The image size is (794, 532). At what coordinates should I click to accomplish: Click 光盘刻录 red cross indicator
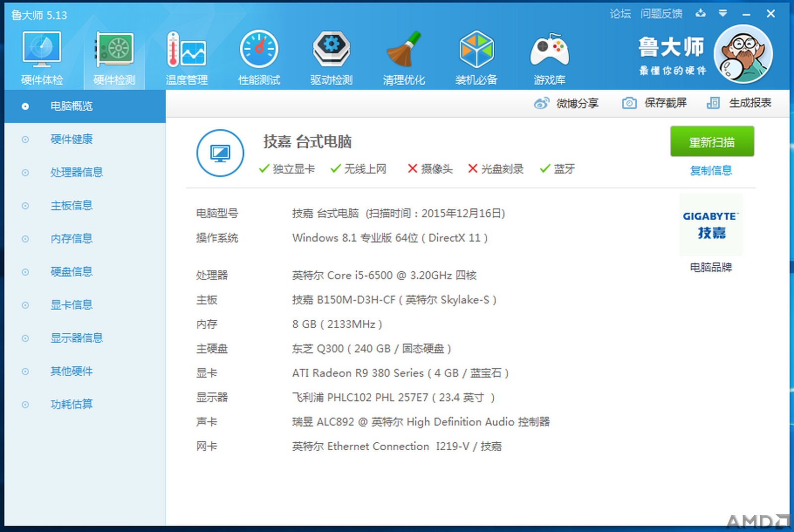[496, 169]
